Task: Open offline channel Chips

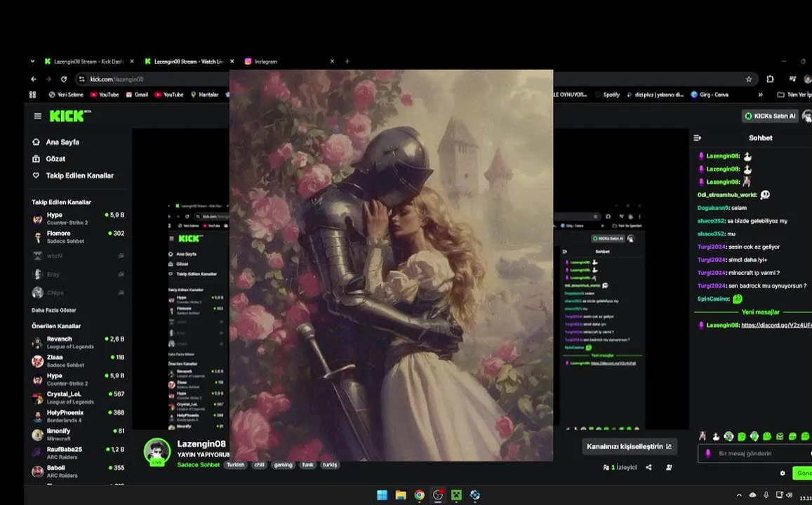Action: (x=78, y=293)
